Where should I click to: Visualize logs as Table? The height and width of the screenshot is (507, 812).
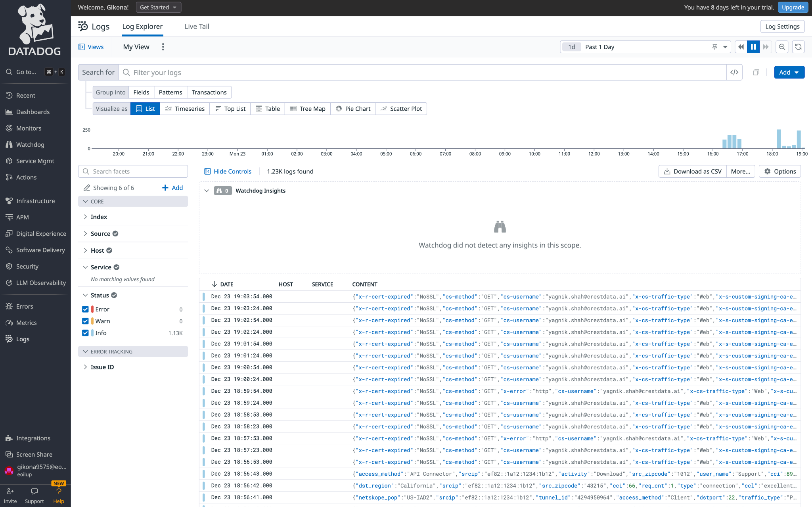pos(268,109)
